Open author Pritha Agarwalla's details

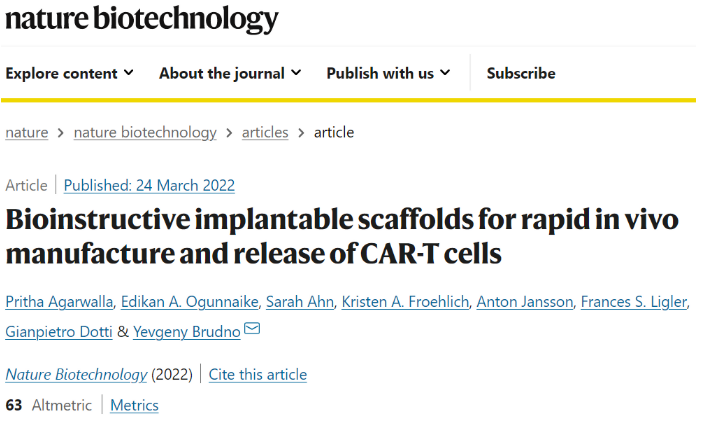(x=59, y=302)
